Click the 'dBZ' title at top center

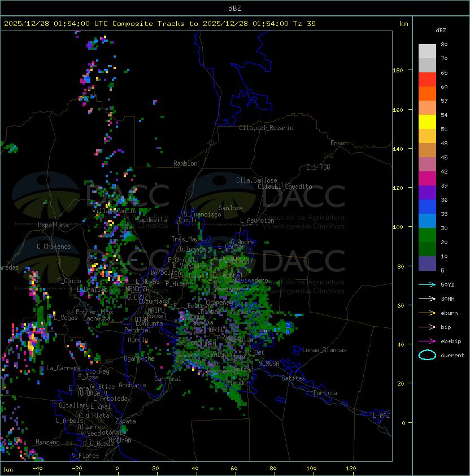235,8
